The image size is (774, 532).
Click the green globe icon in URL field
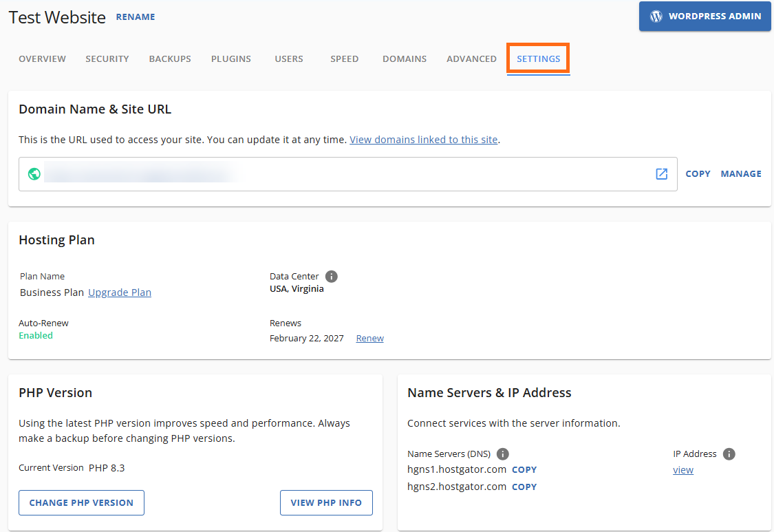coord(34,174)
